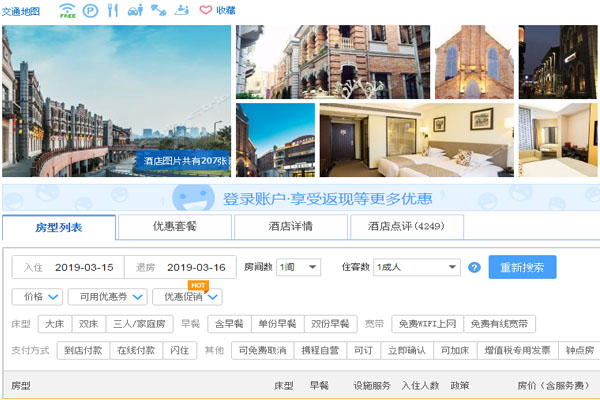The width and height of the screenshot is (600, 400).
Task: Toggle the 可订 availability filter
Action: tap(364, 351)
